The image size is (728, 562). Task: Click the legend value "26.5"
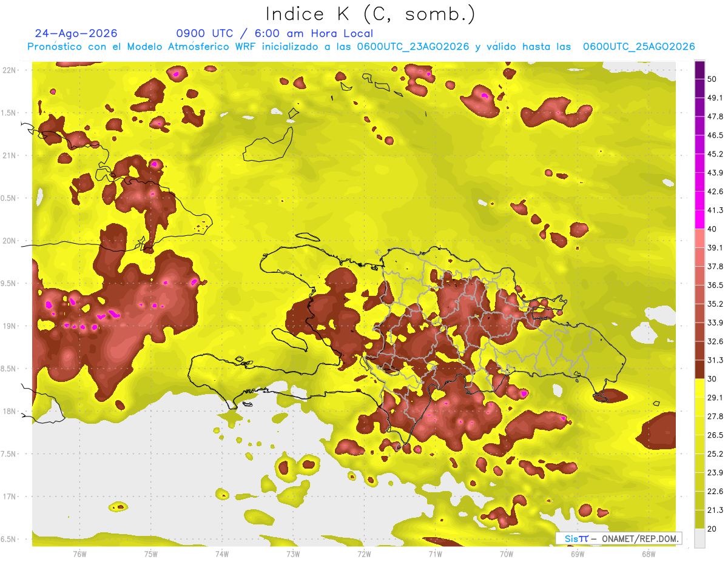tap(715, 435)
